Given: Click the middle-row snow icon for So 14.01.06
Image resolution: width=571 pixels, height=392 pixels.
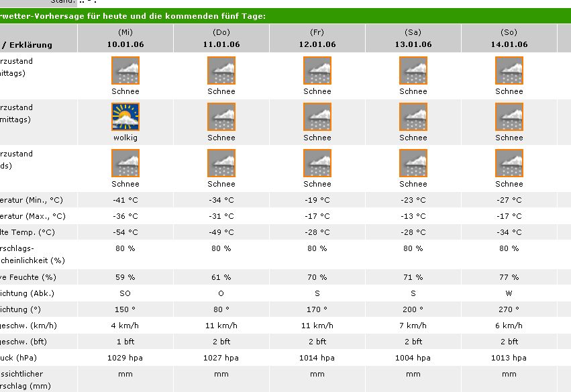Looking at the screenshot, I should [509, 117].
